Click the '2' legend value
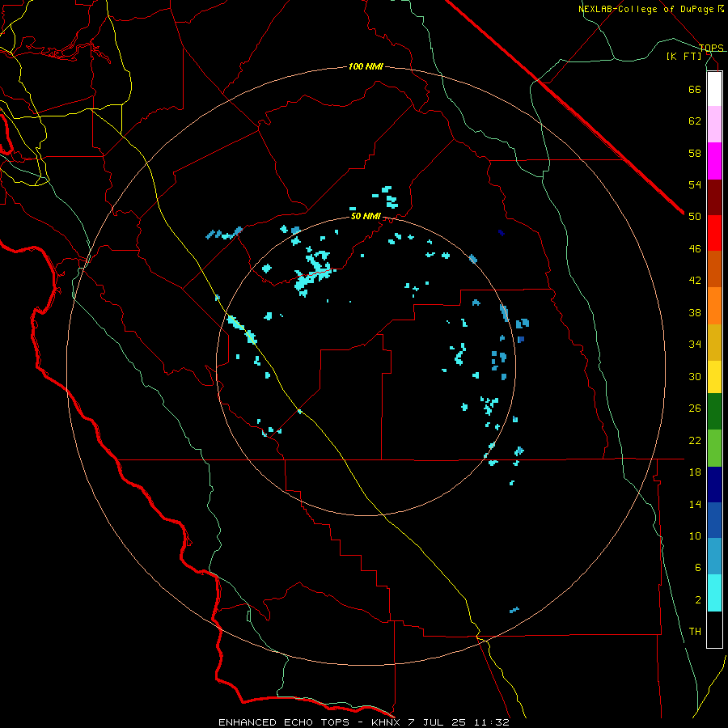728x728 pixels. (698, 600)
